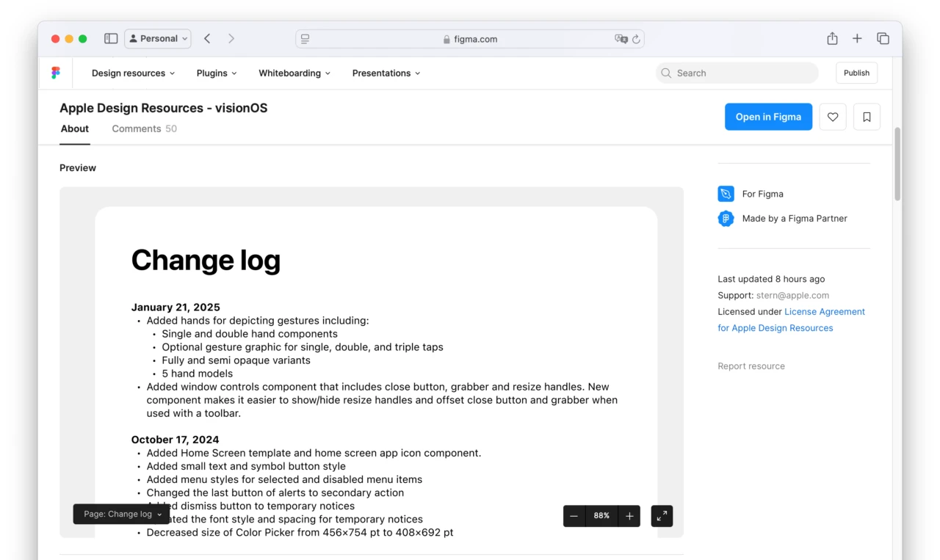Click the translate icon in the address bar

coord(621,39)
